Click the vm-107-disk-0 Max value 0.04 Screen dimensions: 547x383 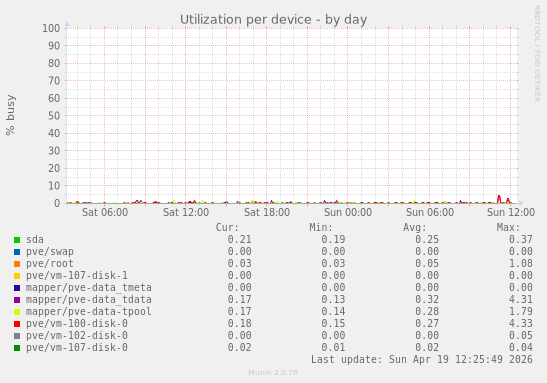tap(520, 347)
